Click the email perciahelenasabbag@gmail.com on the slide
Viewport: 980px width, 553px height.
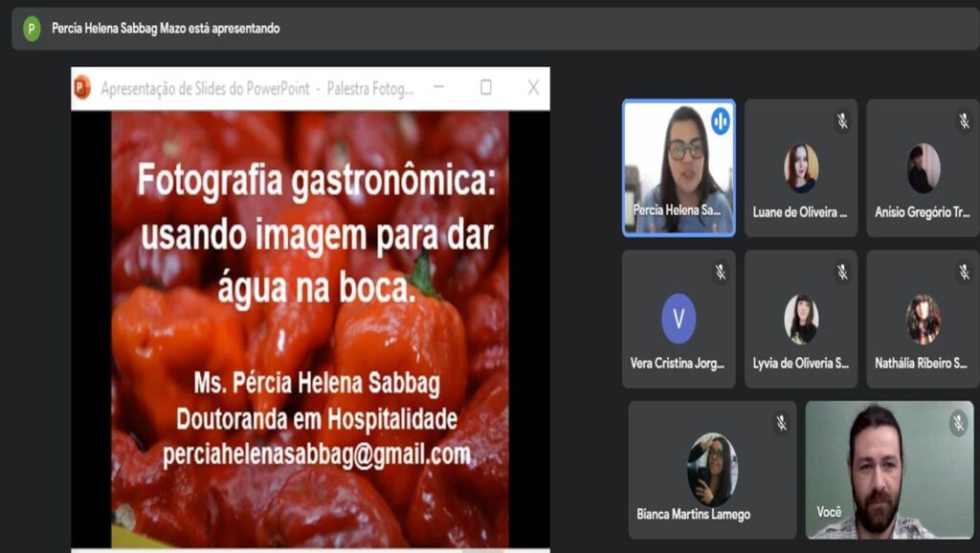coord(317,454)
